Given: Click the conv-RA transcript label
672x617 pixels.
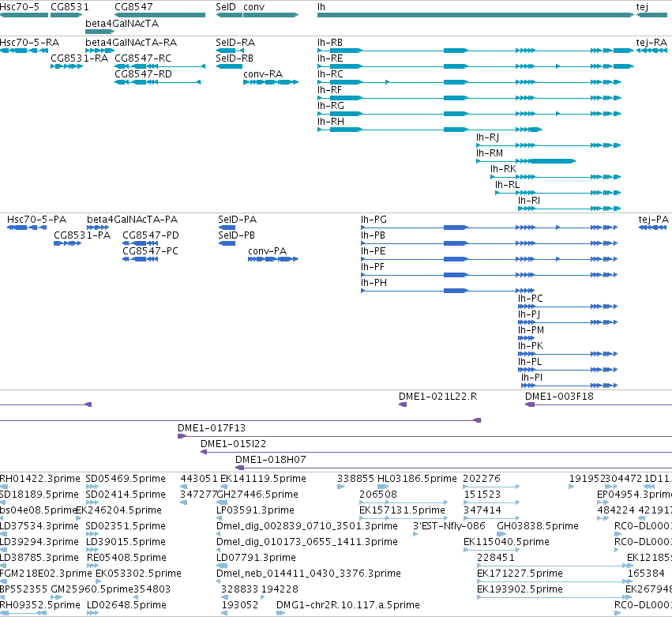Looking at the screenshot, I should [263, 74].
